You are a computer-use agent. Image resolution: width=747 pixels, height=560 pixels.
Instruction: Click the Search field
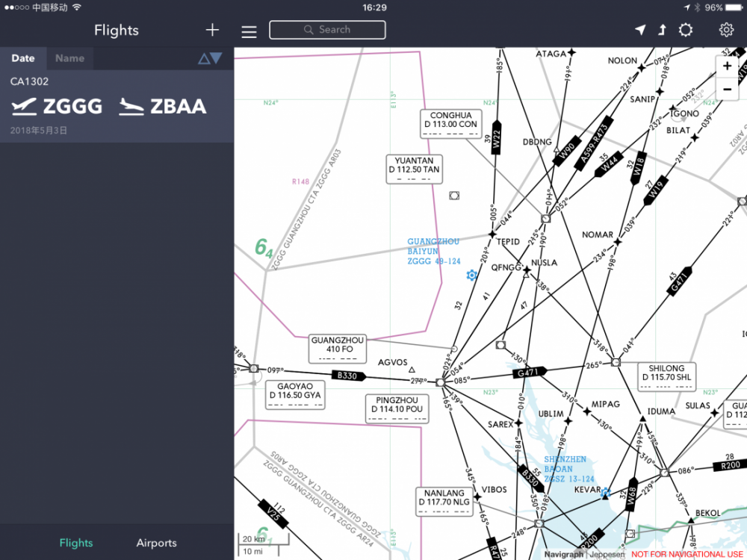[x=327, y=30]
